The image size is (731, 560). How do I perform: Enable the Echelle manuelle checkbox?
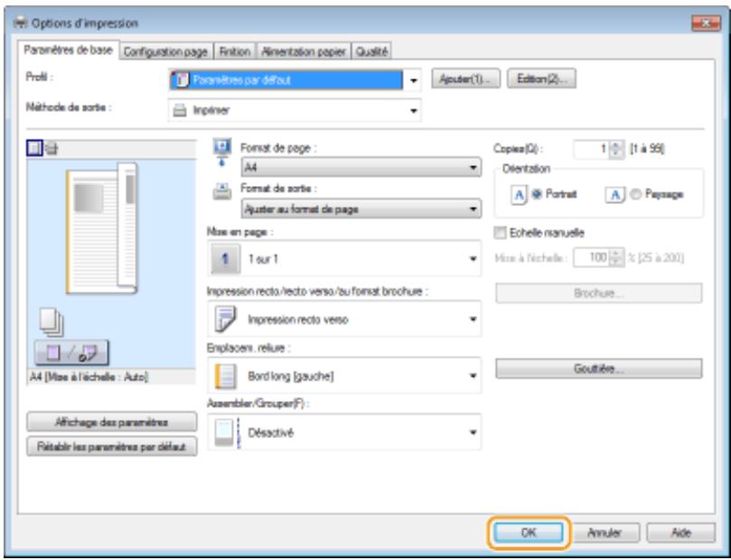(500, 233)
